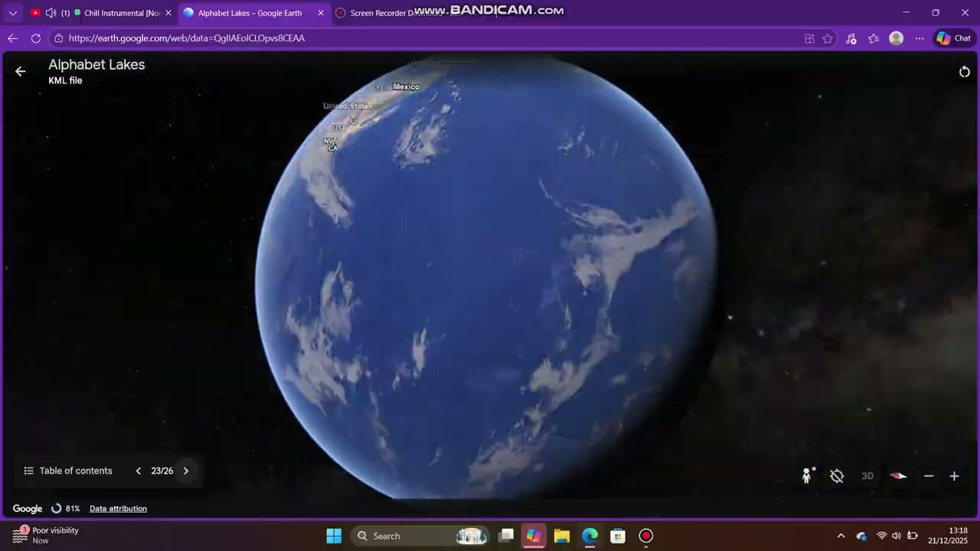
Task: Focus the earth.google.com address bar
Action: pos(429,38)
